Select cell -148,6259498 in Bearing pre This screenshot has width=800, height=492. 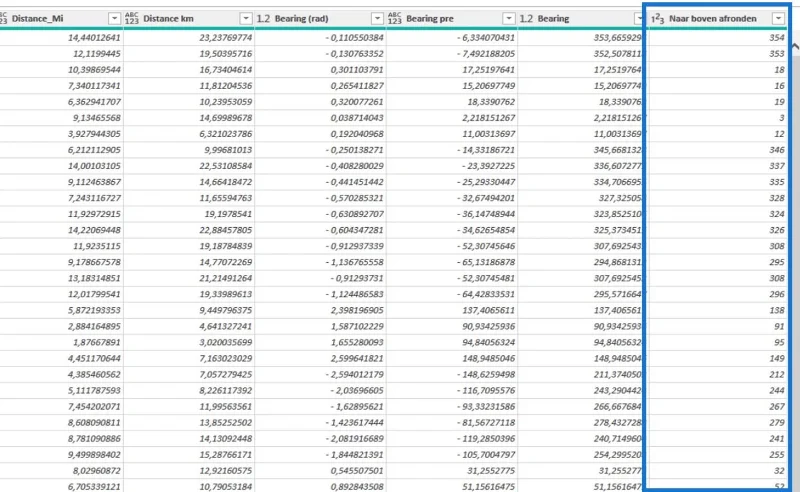[486, 375]
